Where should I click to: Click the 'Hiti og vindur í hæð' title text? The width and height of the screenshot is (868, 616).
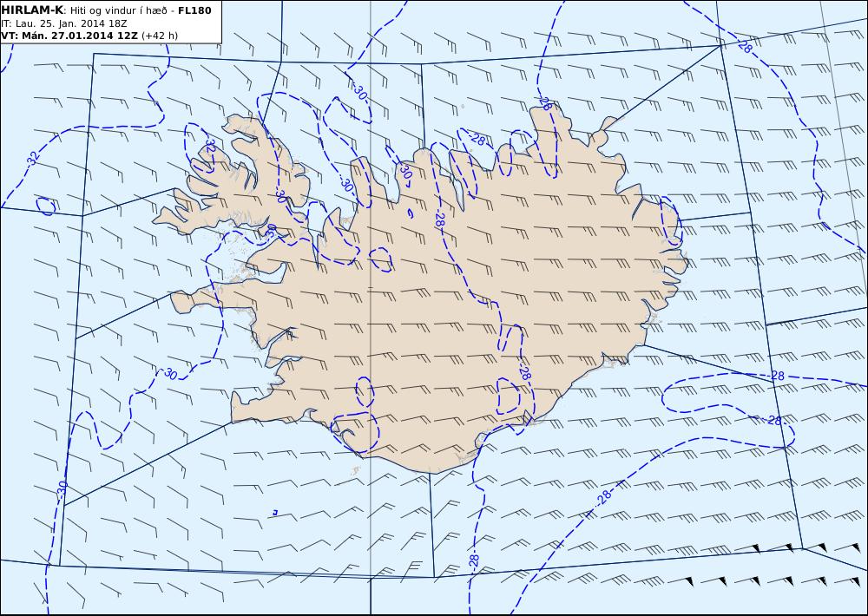pyautogui.click(x=118, y=10)
